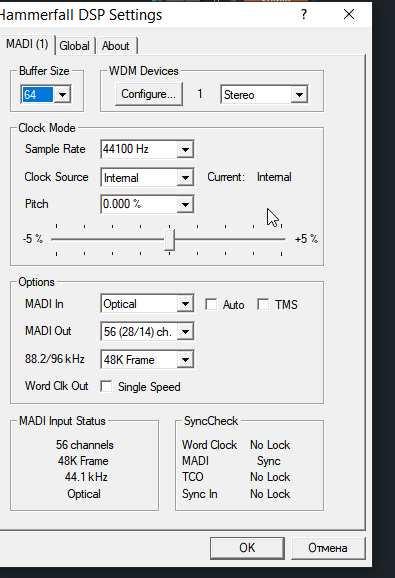Image resolution: width=395 pixels, height=578 pixels.
Task: Click the OK button
Action: (x=247, y=548)
